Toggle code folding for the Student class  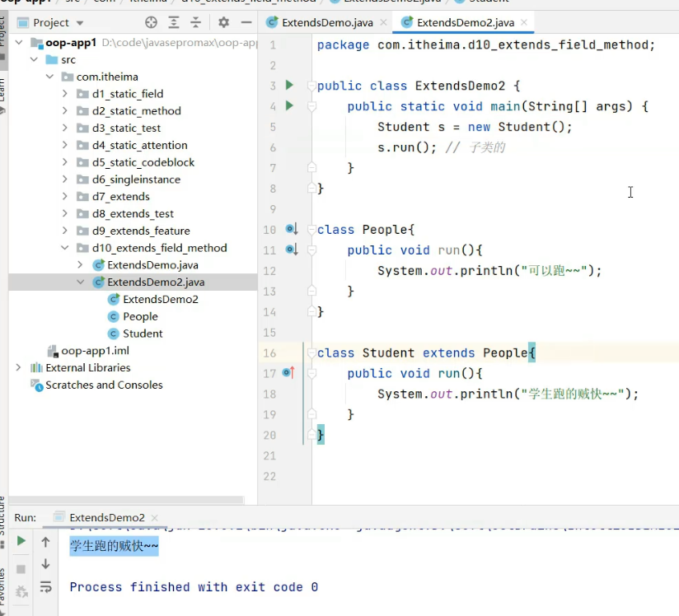point(311,352)
